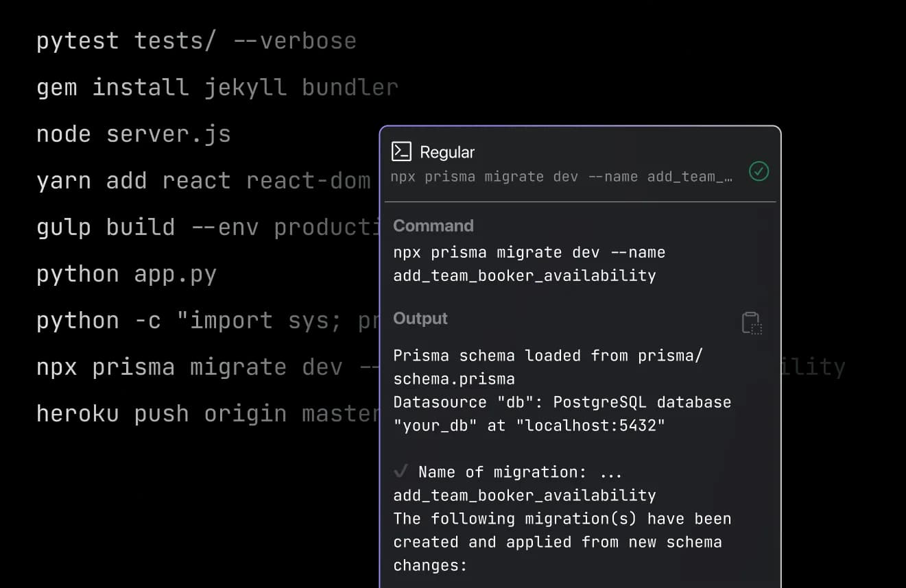Click the Datasource "db" PostgreSQL output line
This screenshot has width=906, height=588.
[x=562, y=402]
